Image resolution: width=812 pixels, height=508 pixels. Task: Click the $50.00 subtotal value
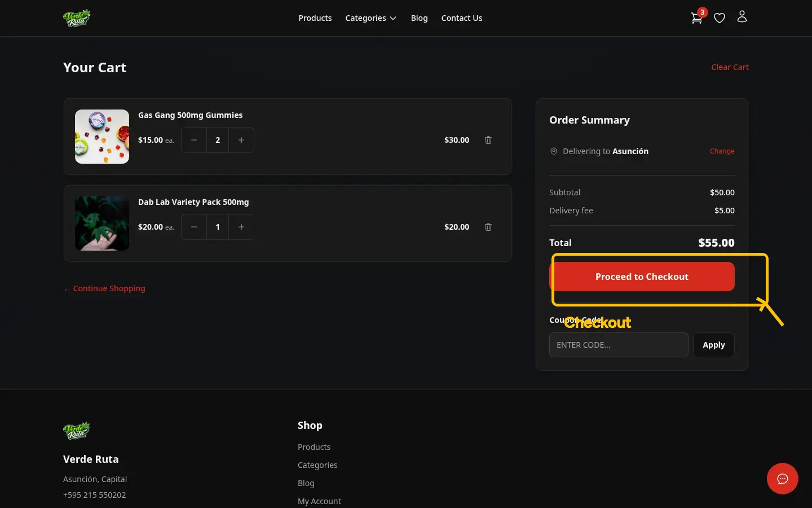pos(722,192)
